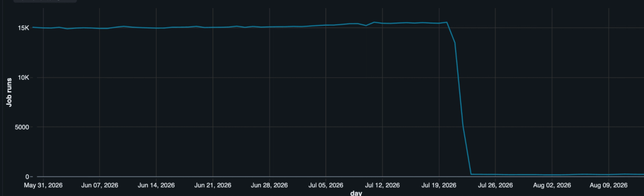Select the "day" x-axis title

[356, 193]
